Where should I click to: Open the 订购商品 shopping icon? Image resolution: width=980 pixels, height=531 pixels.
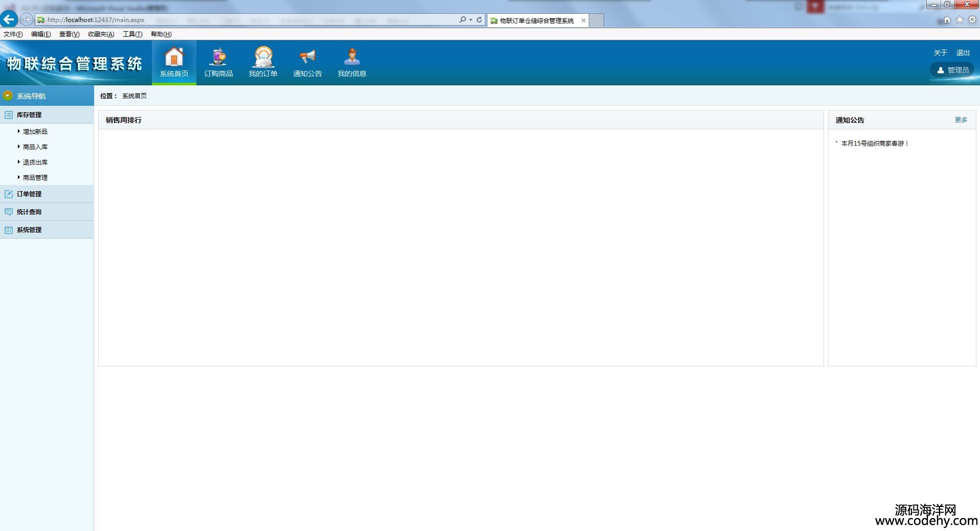(x=218, y=57)
